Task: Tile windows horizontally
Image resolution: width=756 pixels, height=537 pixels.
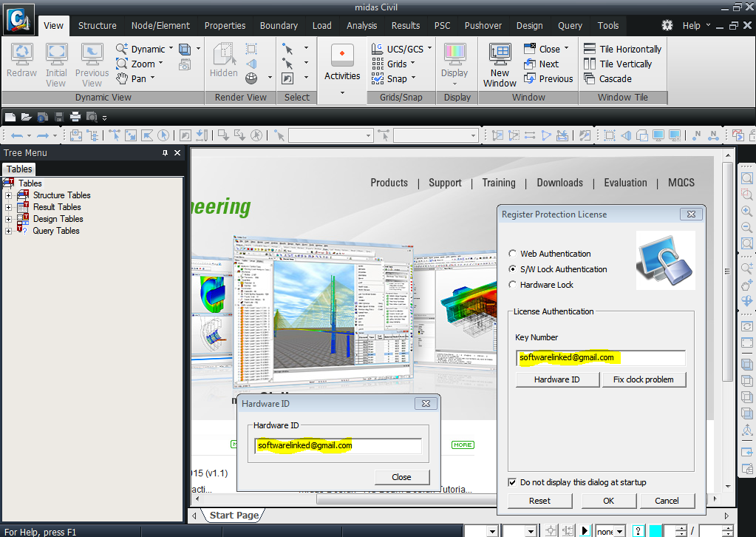Action: click(622, 49)
